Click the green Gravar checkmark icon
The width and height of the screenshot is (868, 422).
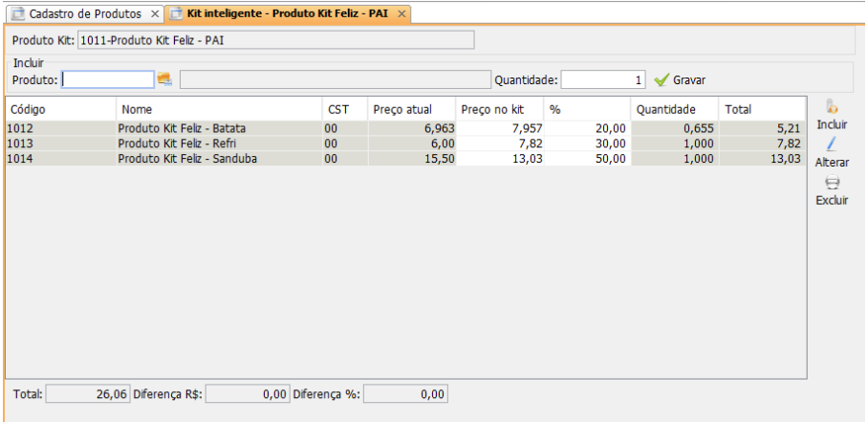pyautogui.click(x=661, y=79)
